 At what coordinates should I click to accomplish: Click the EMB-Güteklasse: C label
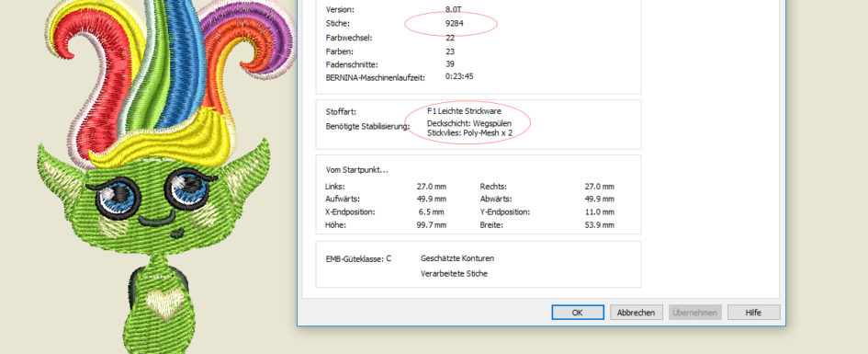coord(359,258)
